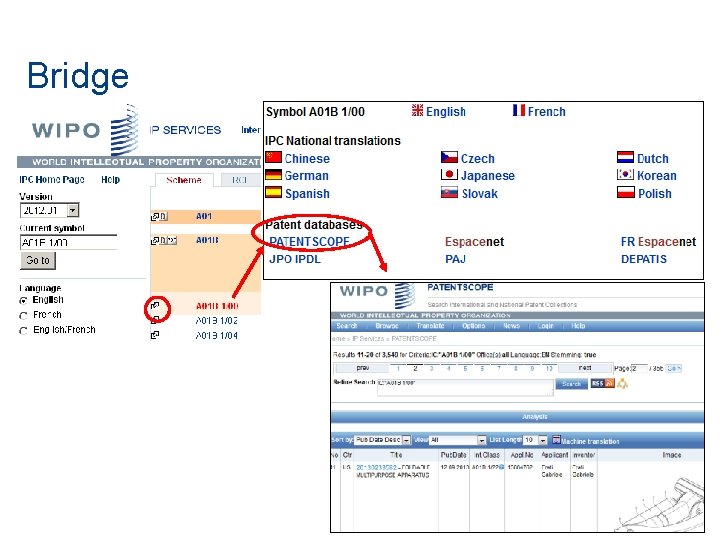
Task: Open the PATENTSCOPE database link
Action: [x=309, y=242]
